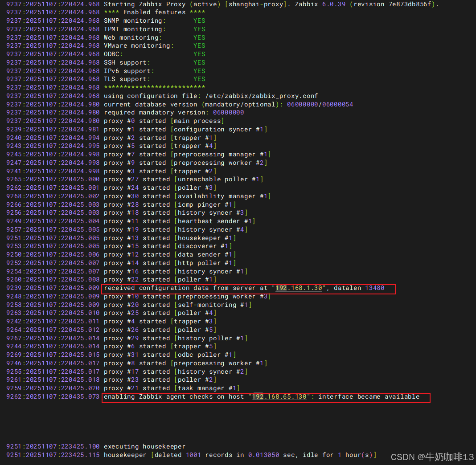Select the 'history syncer #1' line

pos(127,272)
